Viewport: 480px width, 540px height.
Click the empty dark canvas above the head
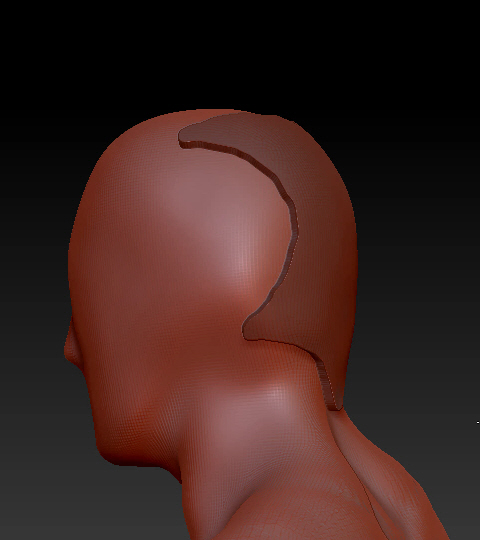click(x=240, y=52)
